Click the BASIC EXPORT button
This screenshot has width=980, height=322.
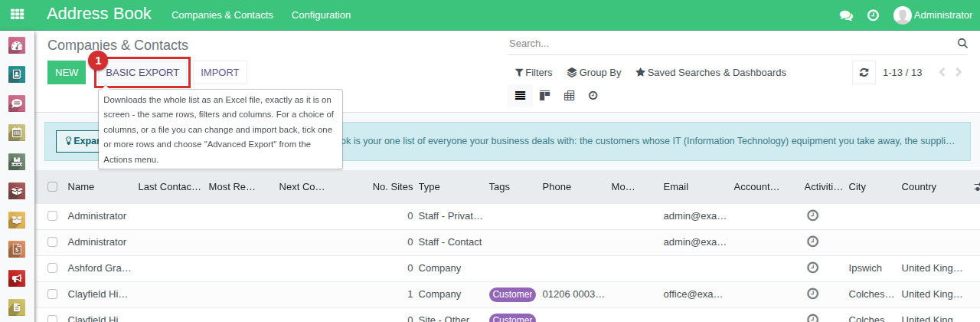pos(142,73)
